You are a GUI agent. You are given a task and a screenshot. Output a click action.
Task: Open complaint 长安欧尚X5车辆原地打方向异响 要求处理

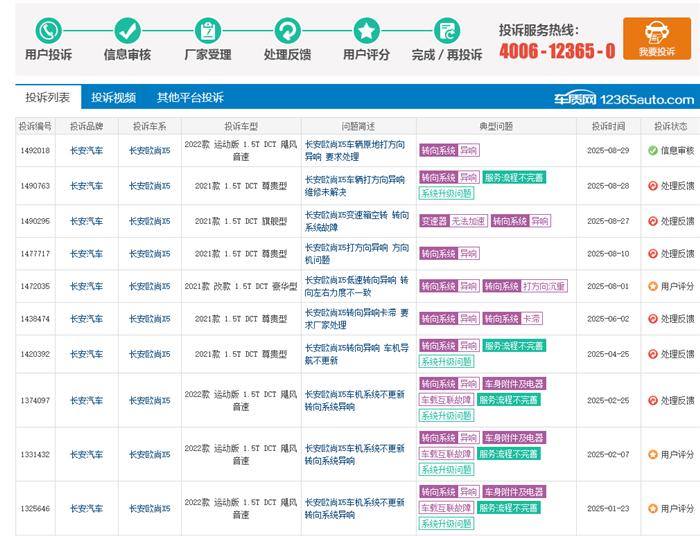point(355,150)
